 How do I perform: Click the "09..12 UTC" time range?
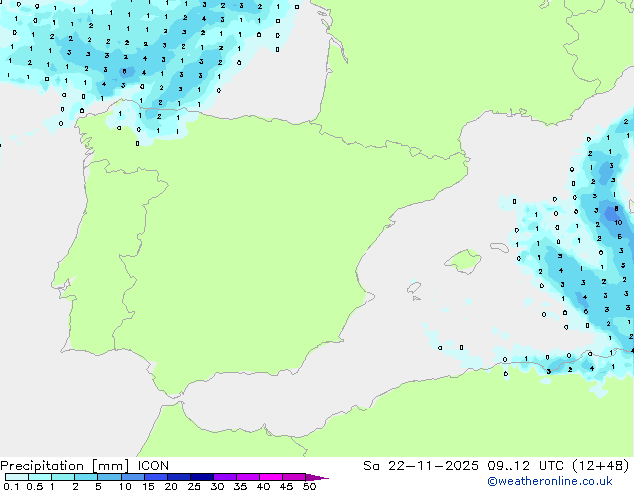(525, 466)
